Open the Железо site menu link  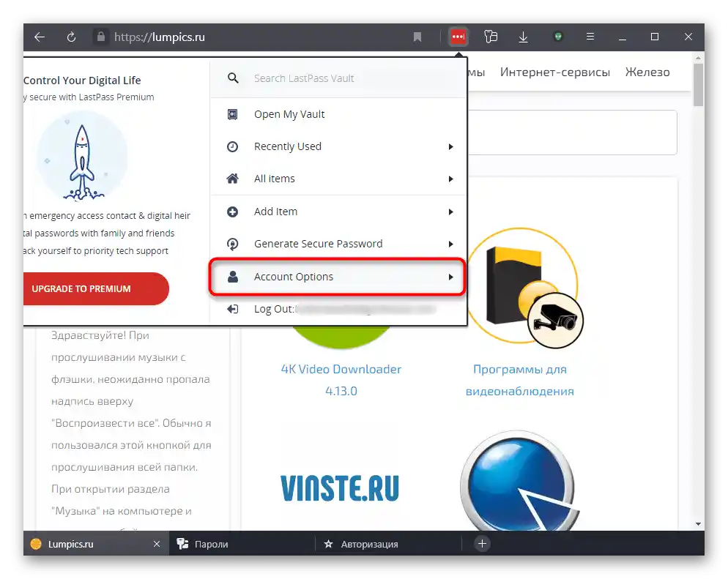click(647, 72)
